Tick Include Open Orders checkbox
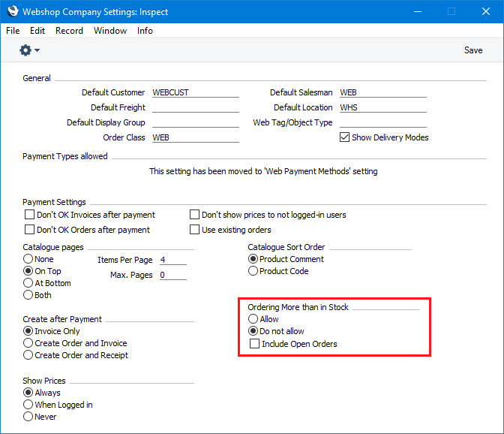 254,343
